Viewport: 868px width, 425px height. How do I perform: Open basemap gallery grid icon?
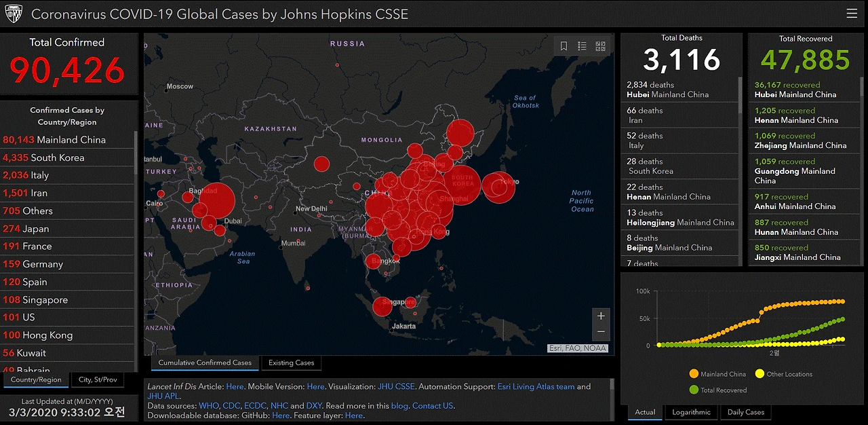pos(600,46)
